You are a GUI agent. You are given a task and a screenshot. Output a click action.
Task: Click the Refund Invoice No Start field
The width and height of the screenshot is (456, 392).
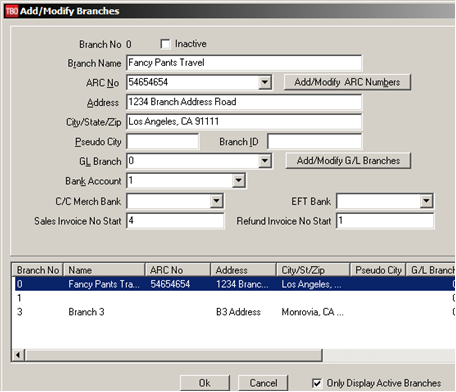tap(385, 221)
